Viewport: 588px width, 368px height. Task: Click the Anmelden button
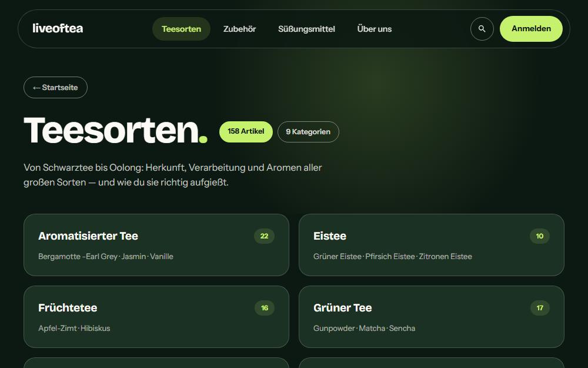click(x=531, y=28)
